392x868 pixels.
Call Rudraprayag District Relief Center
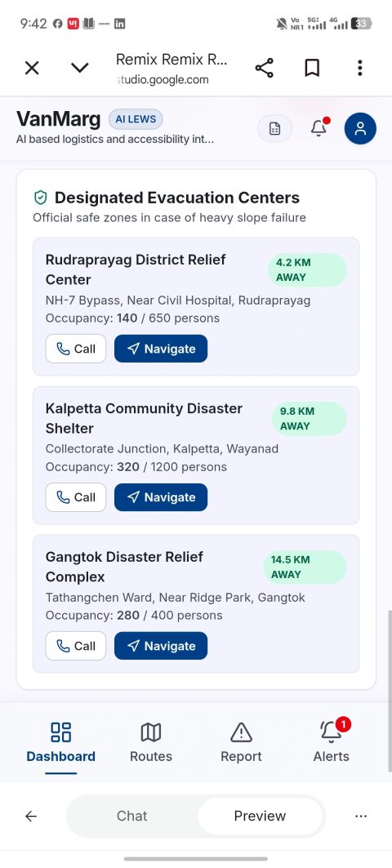(x=76, y=349)
